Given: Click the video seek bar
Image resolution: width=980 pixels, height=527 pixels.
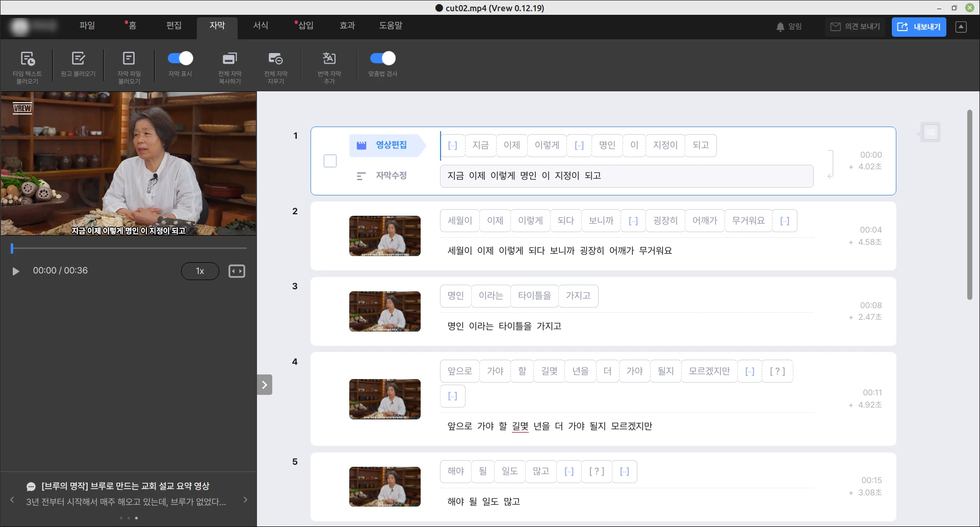Looking at the screenshot, I should [x=130, y=248].
